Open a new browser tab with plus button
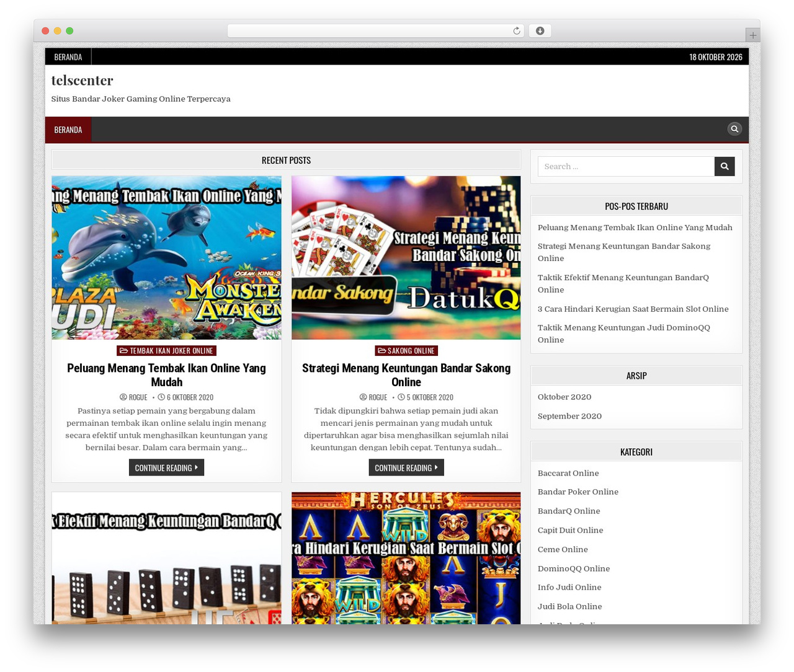The height and width of the screenshot is (672, 794). coord(752,35)
